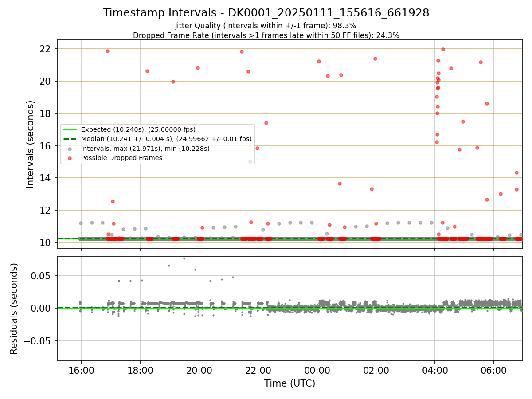Click the 04:00 x-axis tick label

tap(435, 371)
